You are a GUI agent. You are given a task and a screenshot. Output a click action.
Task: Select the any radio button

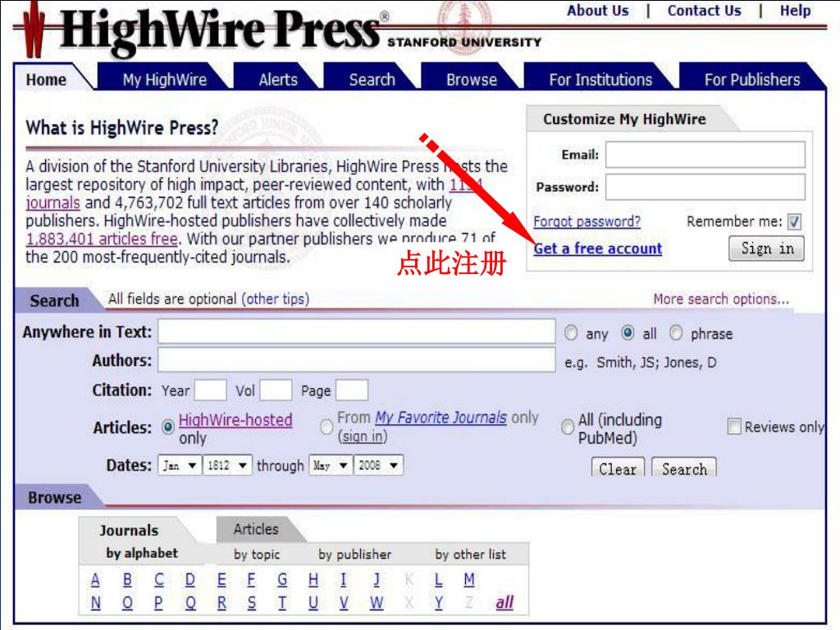click(x=571, y=333)
